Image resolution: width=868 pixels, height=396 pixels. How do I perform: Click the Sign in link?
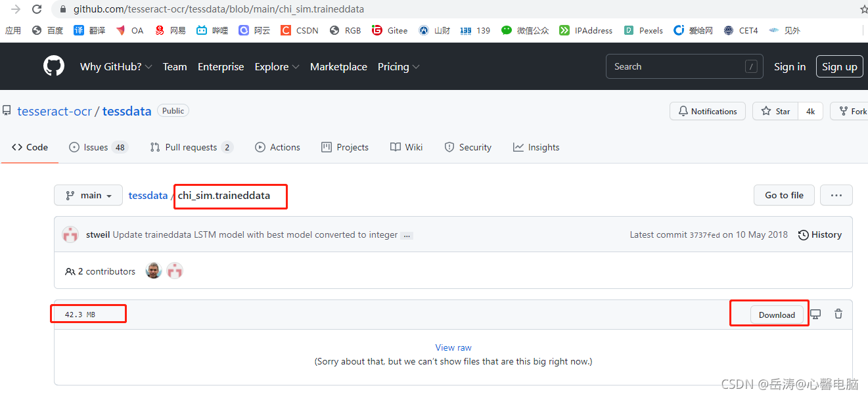(790, 66)
